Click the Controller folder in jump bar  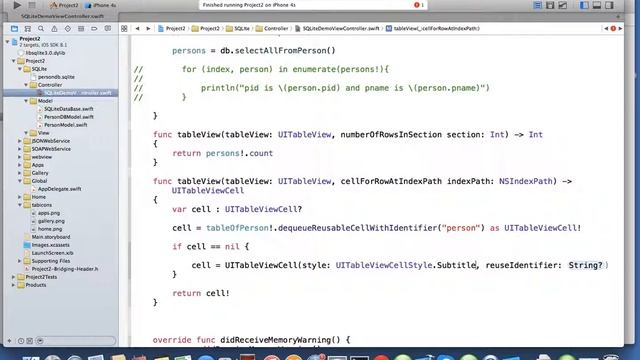point(272,29)
